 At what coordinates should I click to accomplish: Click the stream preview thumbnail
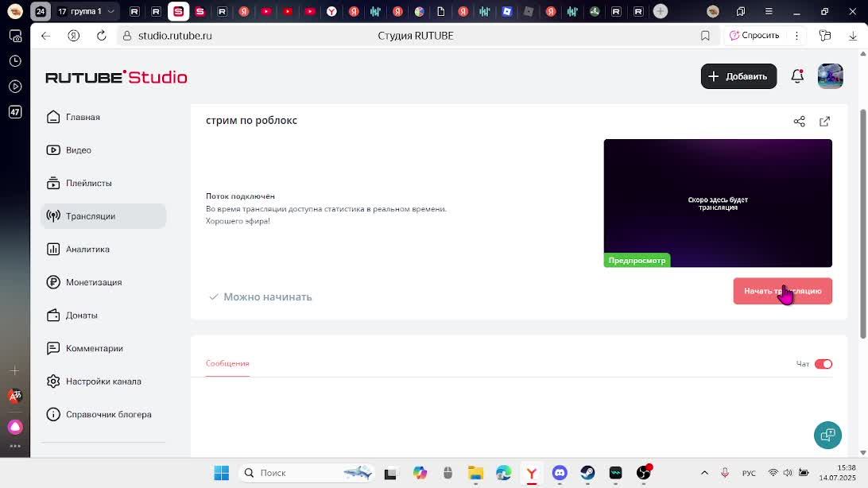718,203
